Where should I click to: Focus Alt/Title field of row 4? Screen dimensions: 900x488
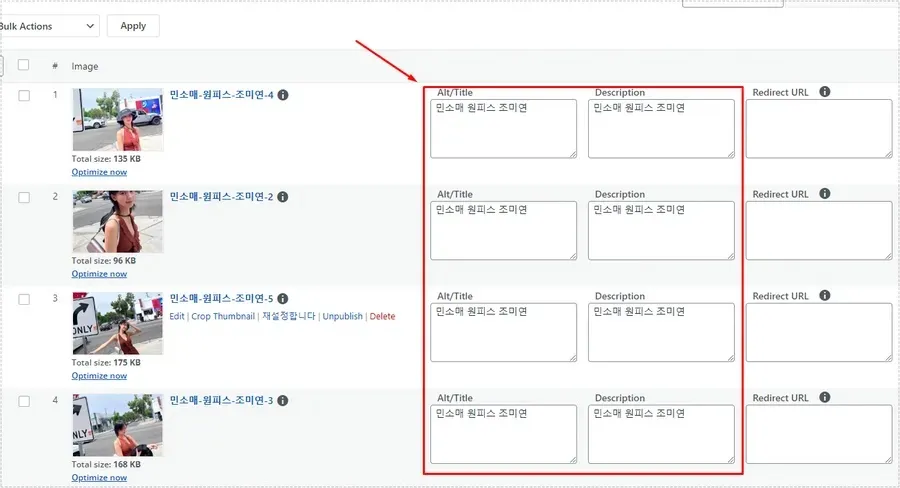point(503,434)
